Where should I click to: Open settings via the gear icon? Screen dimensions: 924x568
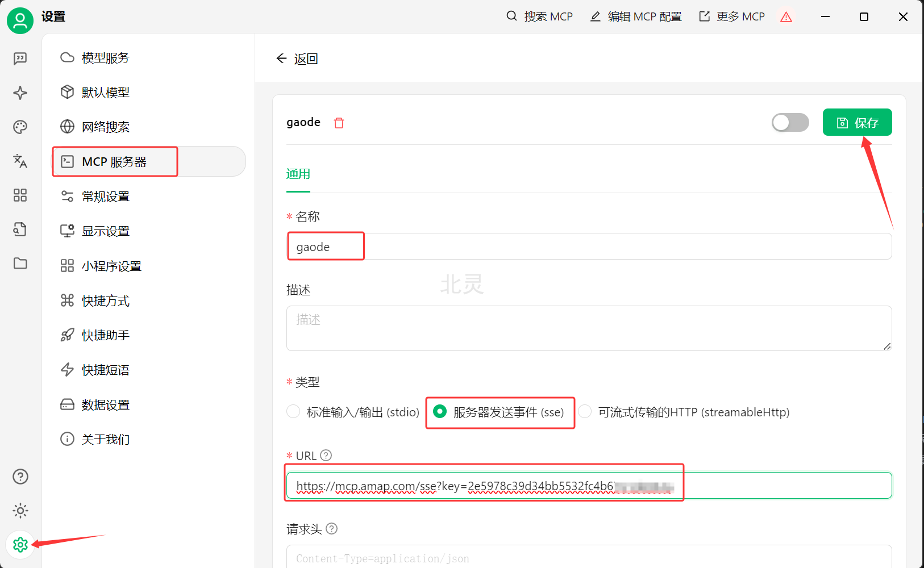(20, 545)
